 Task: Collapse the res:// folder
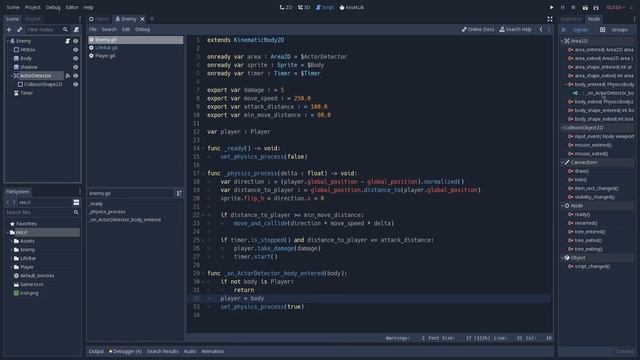coord(7,232)
